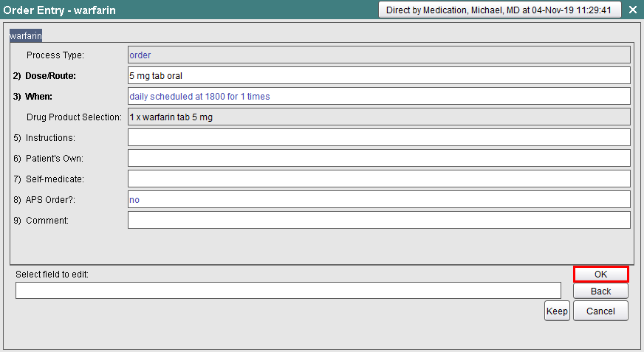Click into the Instructions field
Image resolution: width=644 pixels, height=352 pixels.
(379, 137)
